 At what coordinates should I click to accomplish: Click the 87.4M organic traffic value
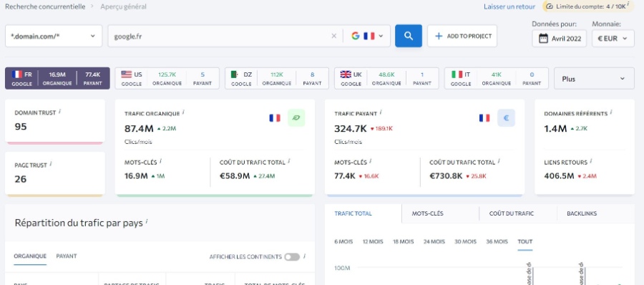click(139, 129)
